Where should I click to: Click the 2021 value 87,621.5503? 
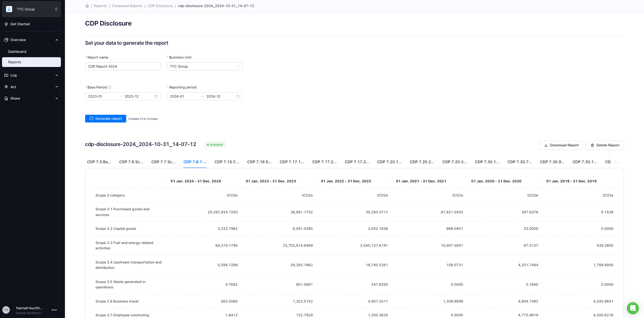point(452,212)
